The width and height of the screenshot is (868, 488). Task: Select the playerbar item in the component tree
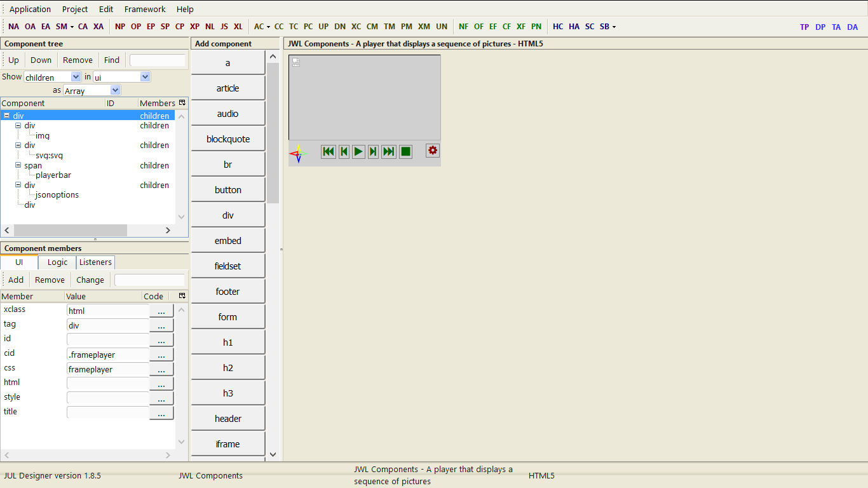[53, 175]
